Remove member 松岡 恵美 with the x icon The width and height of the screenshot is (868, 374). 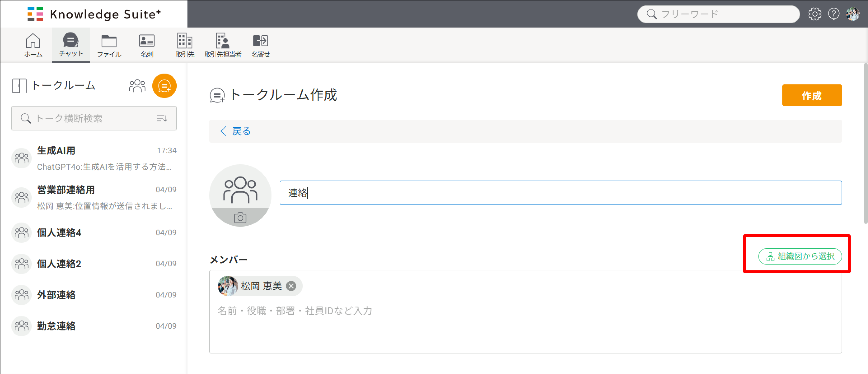tap(291, 286)
